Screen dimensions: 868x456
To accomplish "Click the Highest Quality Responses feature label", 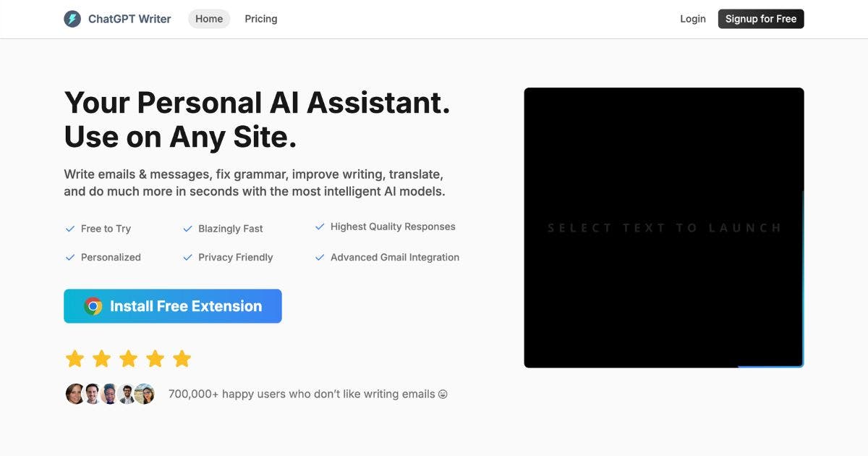I will (393, 227).
